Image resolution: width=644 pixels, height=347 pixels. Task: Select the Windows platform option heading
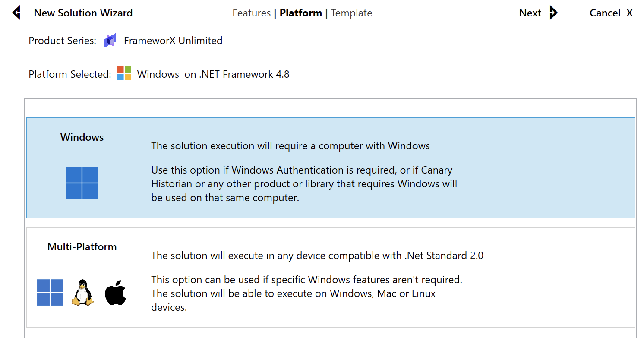tap(82, 137)
